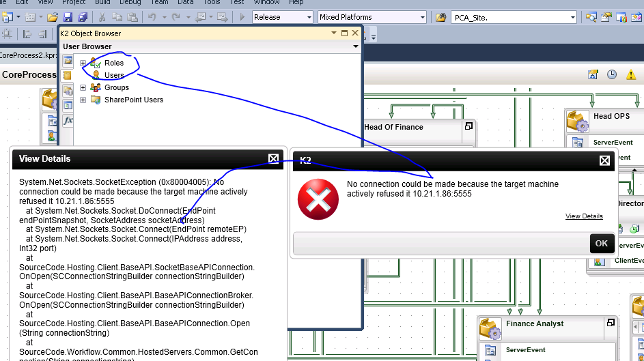Click the Copy toolbar icon
Viewport: 644px width, 361px height.
(x=117, y=17)
